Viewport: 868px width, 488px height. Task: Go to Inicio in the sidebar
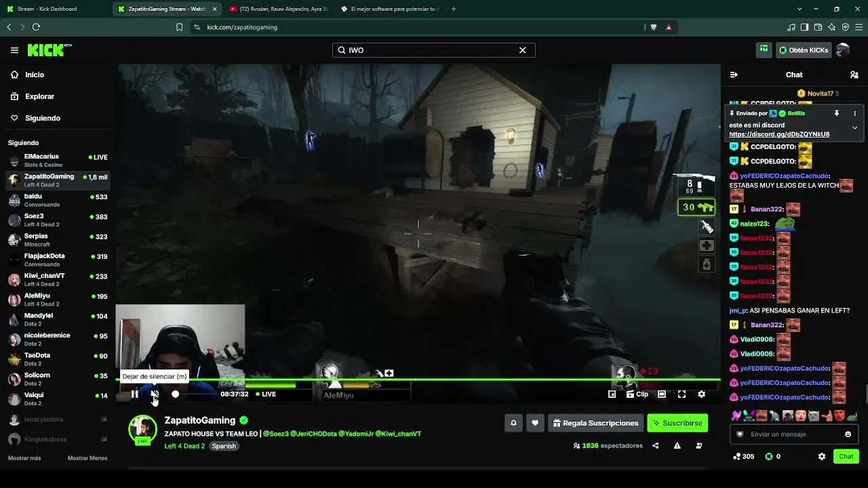tap(35, 75)
